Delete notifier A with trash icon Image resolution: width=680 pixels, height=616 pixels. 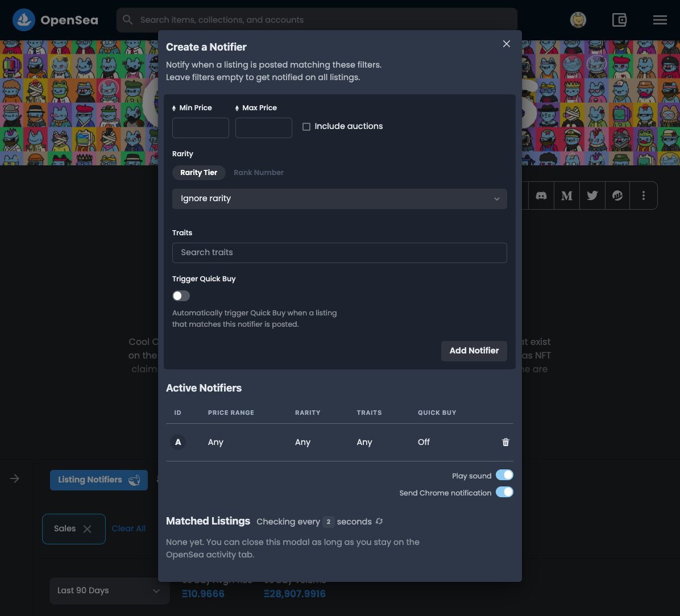(x=505, y=442)
